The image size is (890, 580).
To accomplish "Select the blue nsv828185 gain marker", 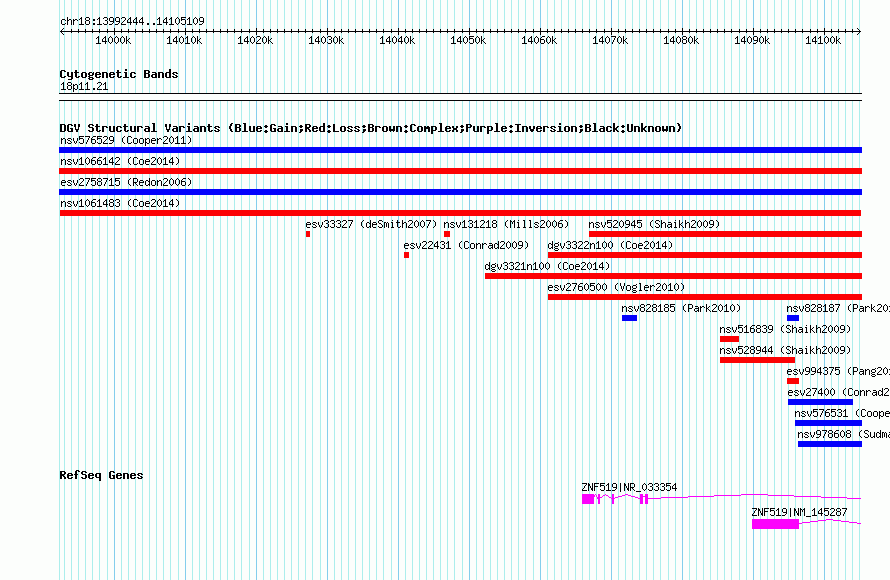I will (x=629, y=318).
